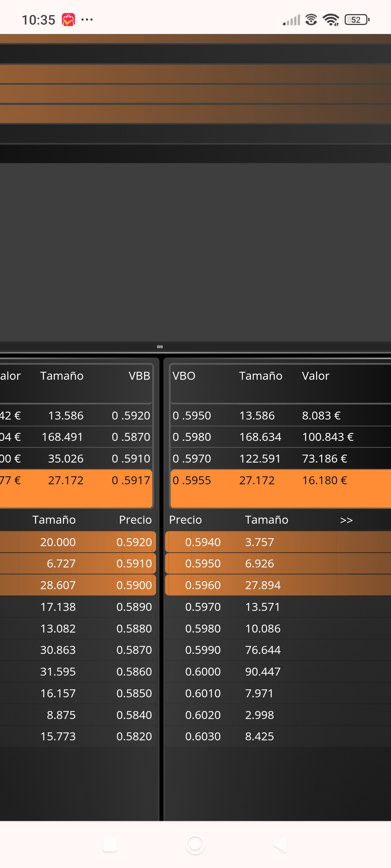The height and width of the screenshot is (868, 391).
Task: Select bid price 0.5900
Action: coord(134,585)
